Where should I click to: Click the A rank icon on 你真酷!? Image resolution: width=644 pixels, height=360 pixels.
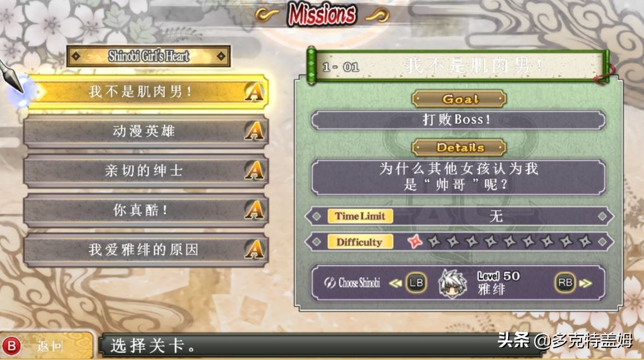(x=254, y=210)
